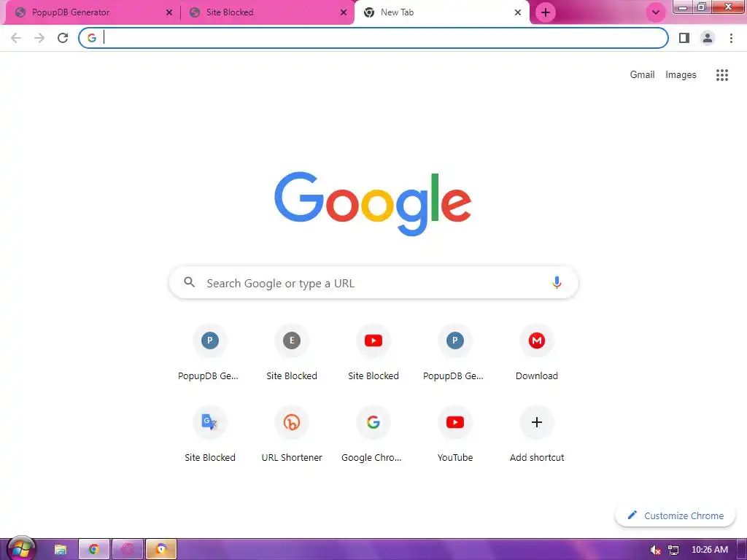Open Site Blocked shortcut with Translate icon
This screenshot has height=560, width=747.
209,435
